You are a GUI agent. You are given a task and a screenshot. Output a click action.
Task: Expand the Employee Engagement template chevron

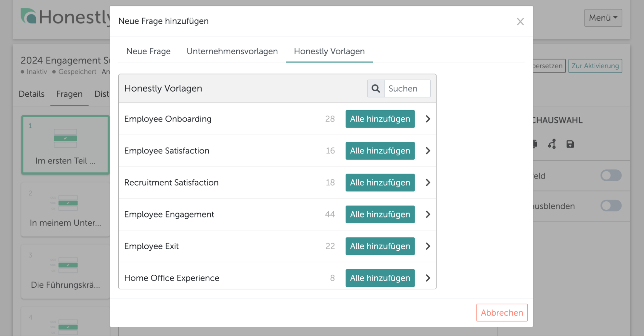pyautogui.click(x=428, y=214)
